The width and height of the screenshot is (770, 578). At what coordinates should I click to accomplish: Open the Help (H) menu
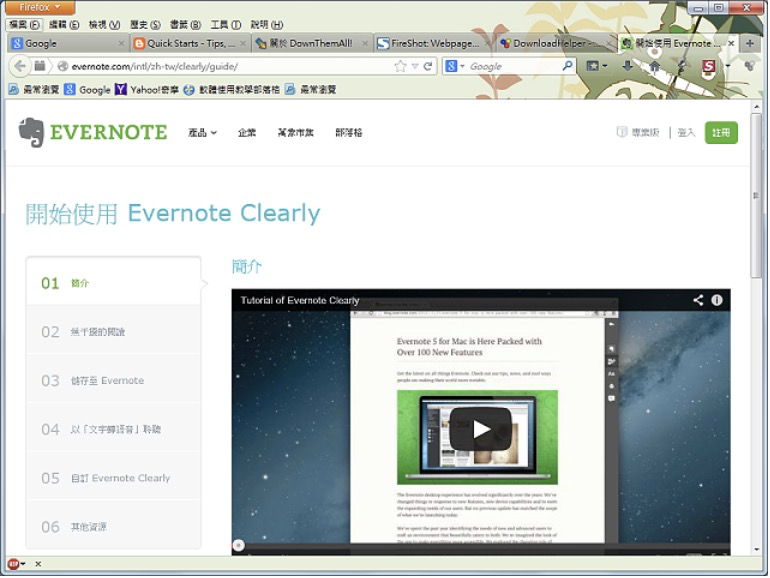(267, 25)
